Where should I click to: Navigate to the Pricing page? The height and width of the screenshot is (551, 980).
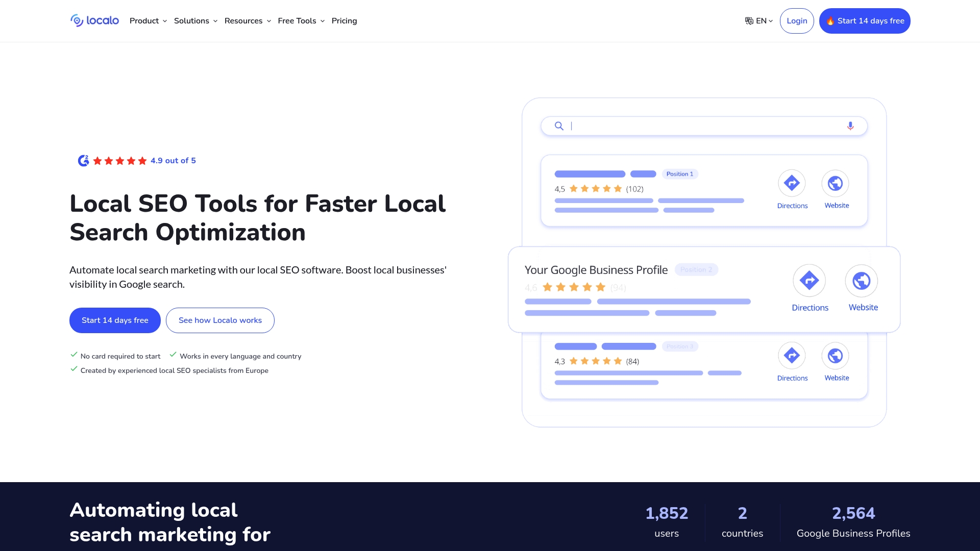[344, 21]
